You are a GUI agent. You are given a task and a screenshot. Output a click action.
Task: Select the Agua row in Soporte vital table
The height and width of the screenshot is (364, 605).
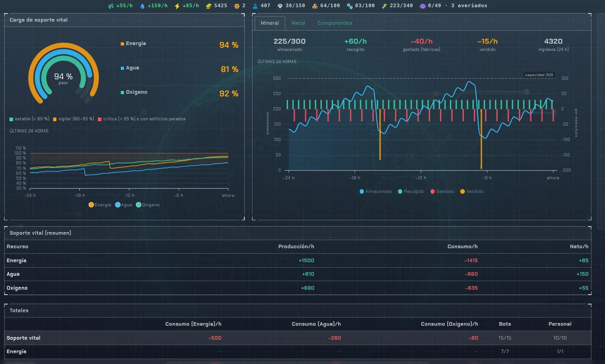click(x=298, y=274)
